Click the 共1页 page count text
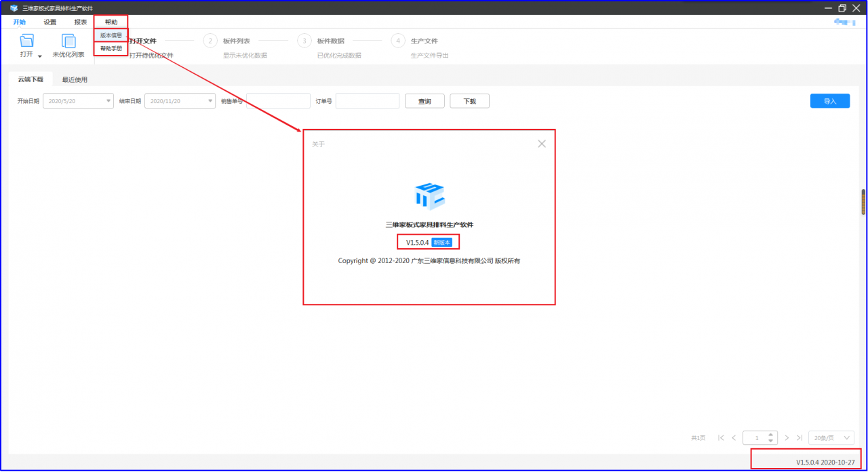868x472 pixels. coord(698,438)
